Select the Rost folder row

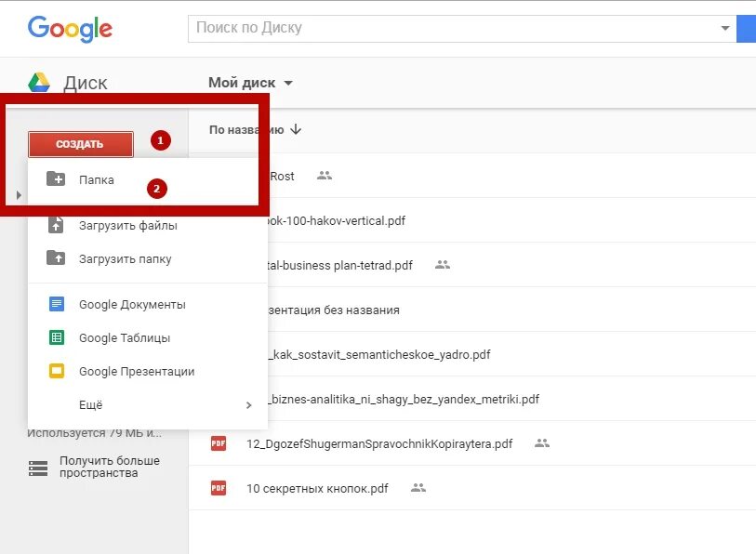tap(511, 176)
